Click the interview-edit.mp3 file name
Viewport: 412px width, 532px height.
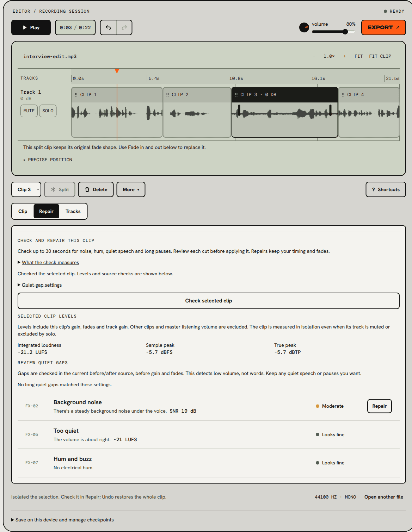(50, 56)
